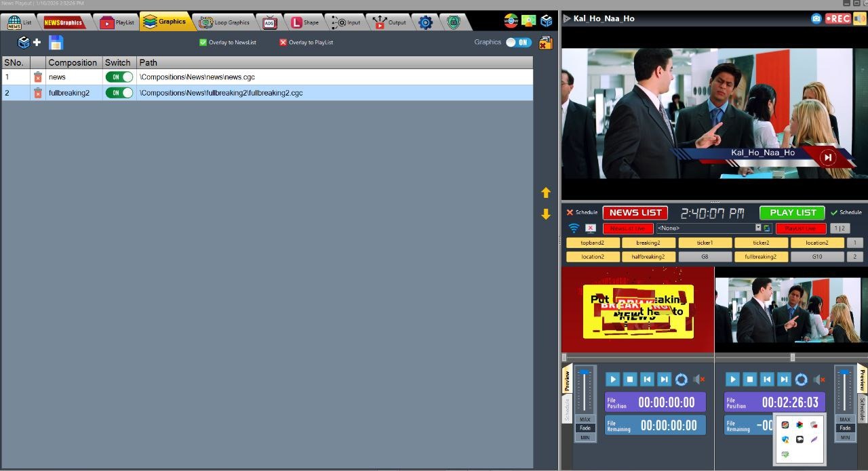The height and width of the screenshot is (471, 868).
Task: Toggle loop in the left preview player
Action: (682, 380)
